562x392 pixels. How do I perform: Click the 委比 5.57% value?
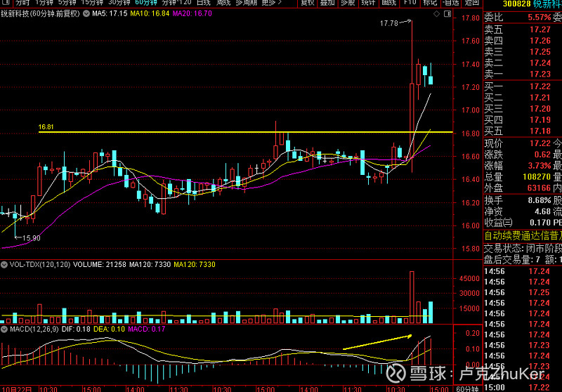[x=539, y=17]
